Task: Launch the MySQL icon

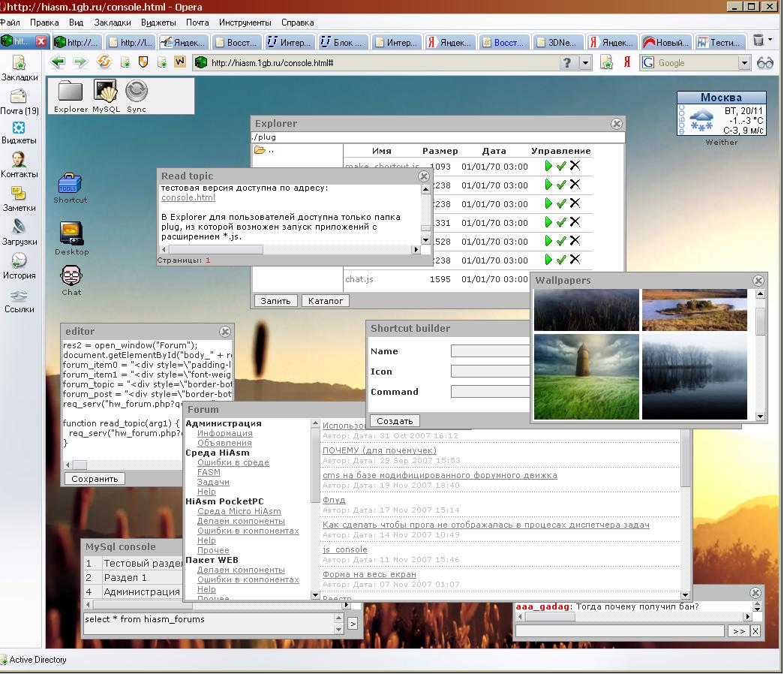Action: tap(105, 92)
